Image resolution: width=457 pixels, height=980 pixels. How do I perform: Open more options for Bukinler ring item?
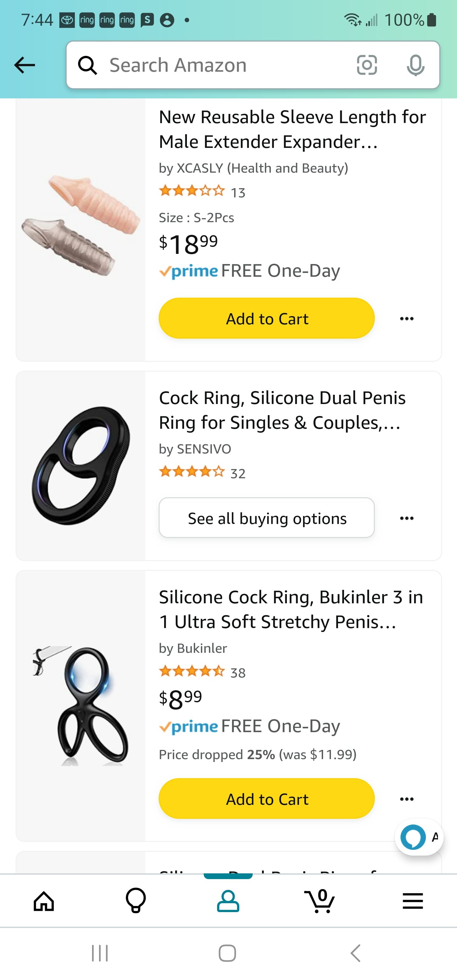click(407, 799)
